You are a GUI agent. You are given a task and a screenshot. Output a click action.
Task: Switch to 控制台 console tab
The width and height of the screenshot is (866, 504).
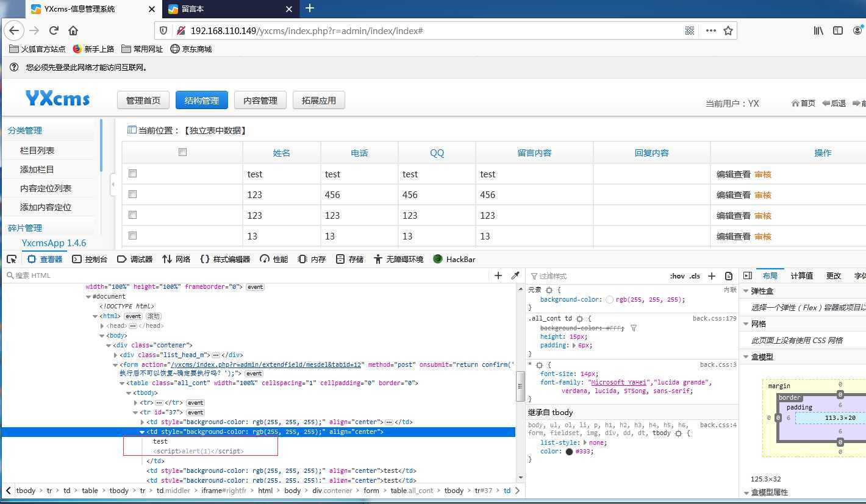point(90,259)
